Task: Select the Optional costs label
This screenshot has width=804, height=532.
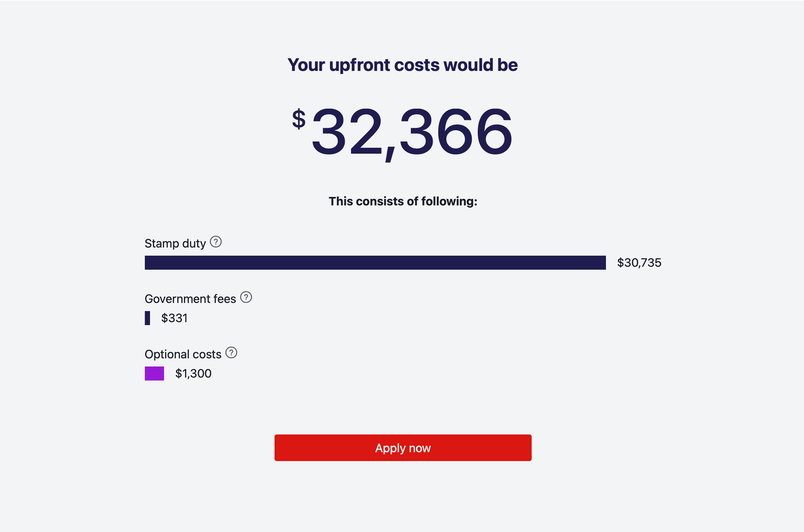Action: (x=183, y=354)
